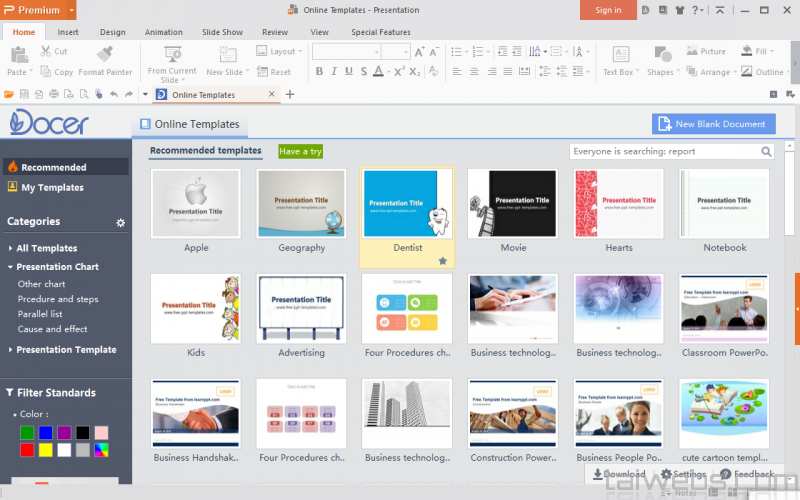This screenshot has height=500, width=800.
Task: Toggle favorite star on Dentist template
Action: tap(442, 261)
